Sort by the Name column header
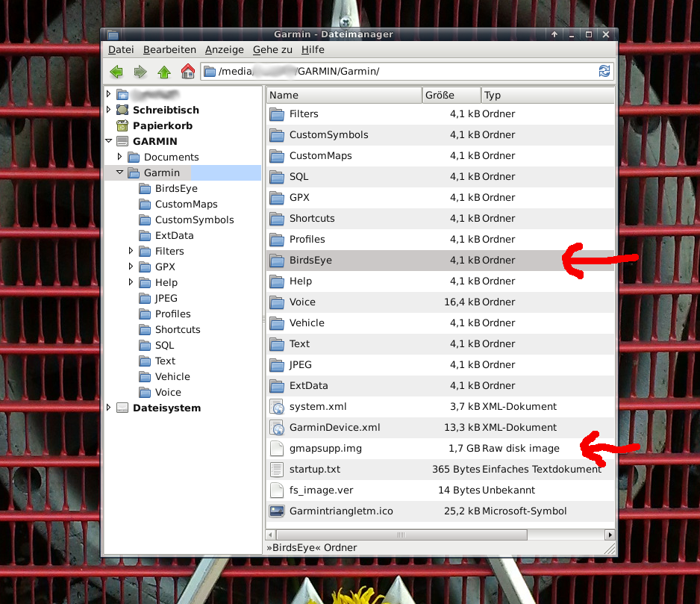Screen dimensions: 700x604 pos(344,95)
